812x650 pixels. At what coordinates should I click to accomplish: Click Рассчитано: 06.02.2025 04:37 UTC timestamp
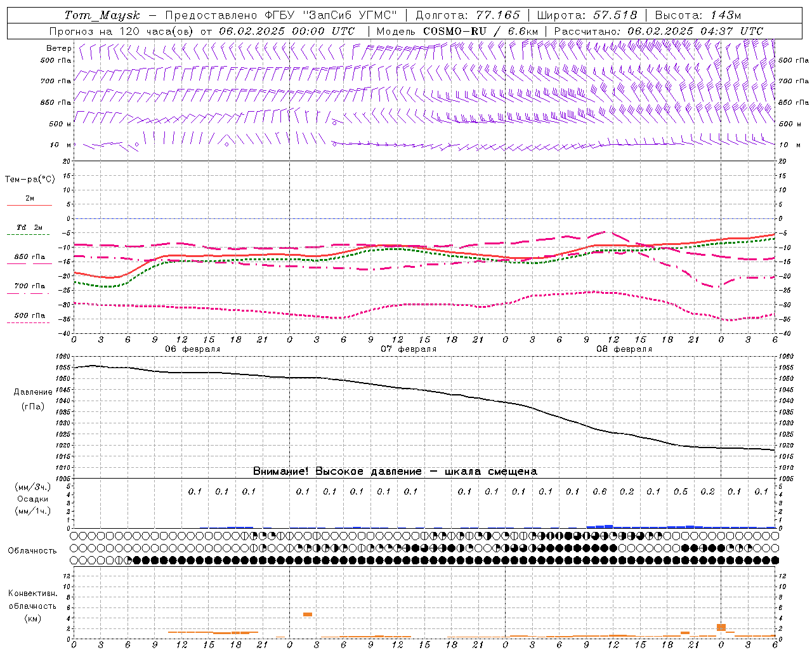pyautogui.click(x=658, y=31)
